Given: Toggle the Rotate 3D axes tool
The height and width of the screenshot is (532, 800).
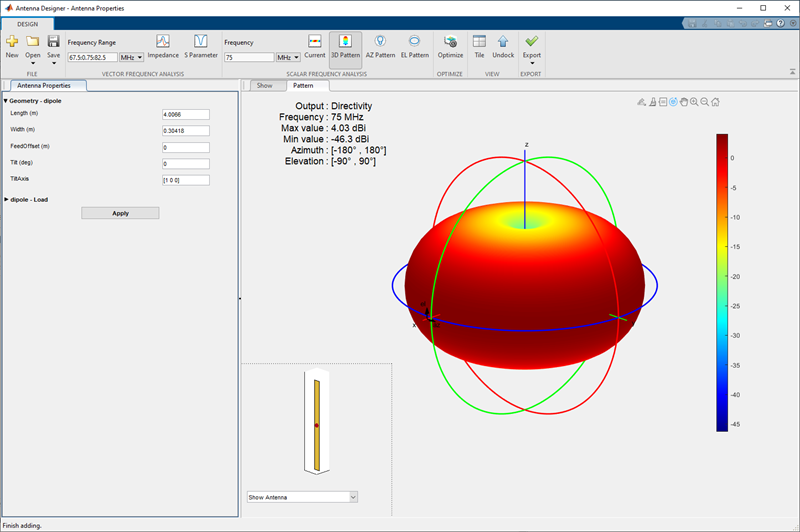Looking at the screenshot, I should [673, 102].
